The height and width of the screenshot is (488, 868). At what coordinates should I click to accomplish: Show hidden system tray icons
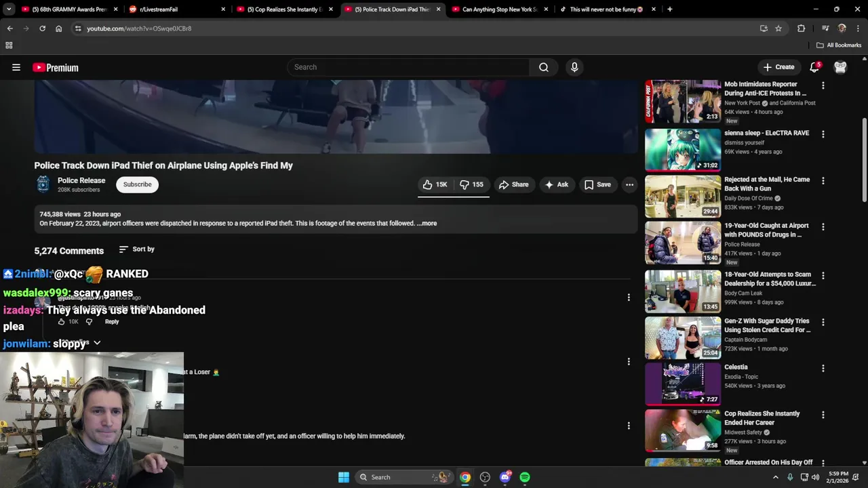(x=776, y=477)
